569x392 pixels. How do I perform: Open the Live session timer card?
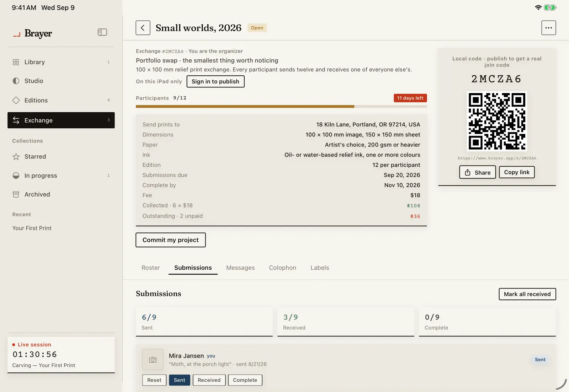[61, 355]
